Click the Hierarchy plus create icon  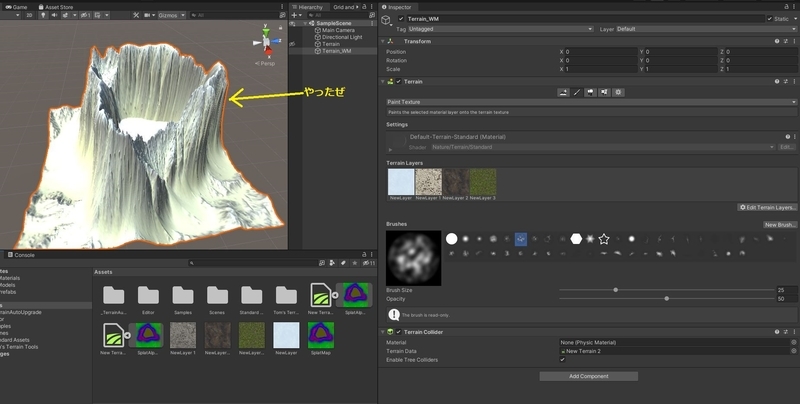294,15
